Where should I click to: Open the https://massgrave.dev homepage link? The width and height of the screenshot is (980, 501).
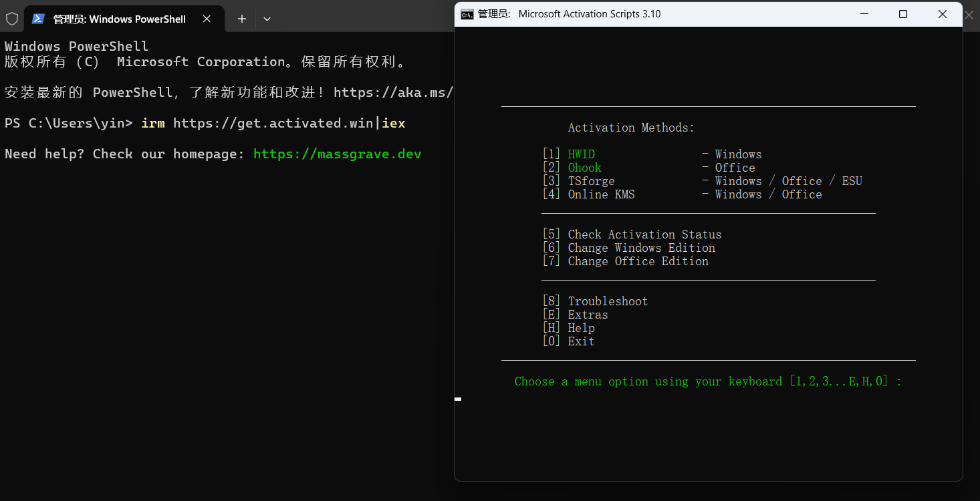click(338, 154)
